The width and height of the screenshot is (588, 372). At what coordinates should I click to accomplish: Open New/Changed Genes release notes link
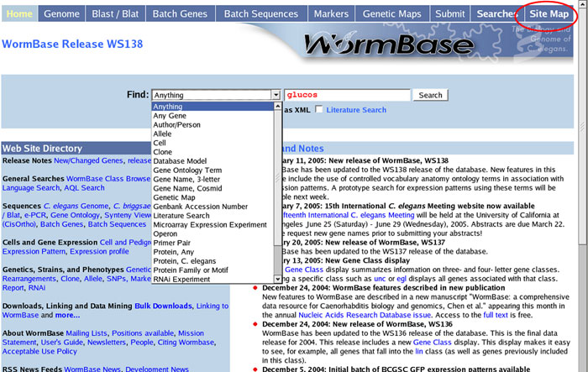click(88, 160)
